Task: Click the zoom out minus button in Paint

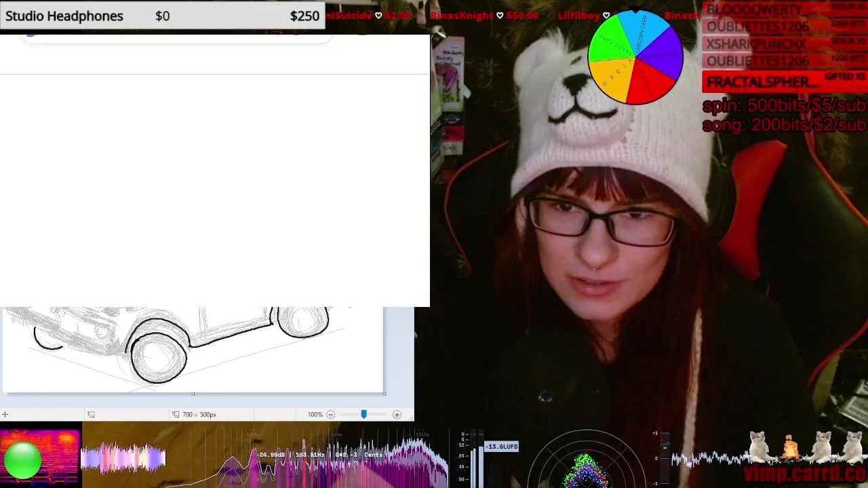Action: 331,414
